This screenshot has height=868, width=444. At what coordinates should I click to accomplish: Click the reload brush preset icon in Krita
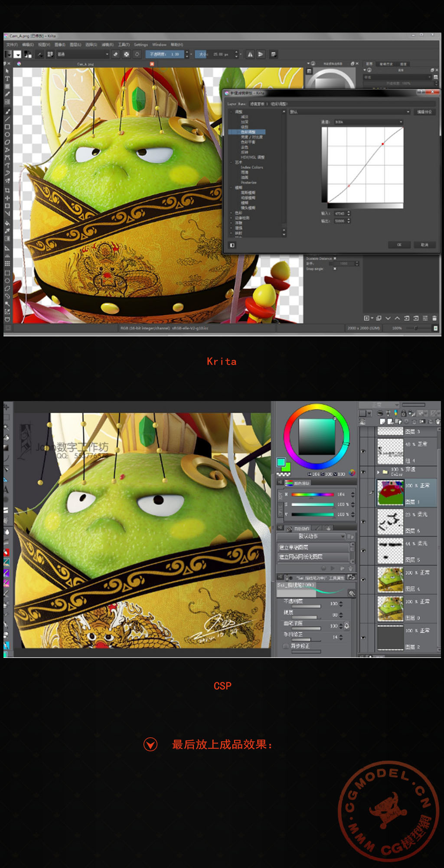pos(137,54)
